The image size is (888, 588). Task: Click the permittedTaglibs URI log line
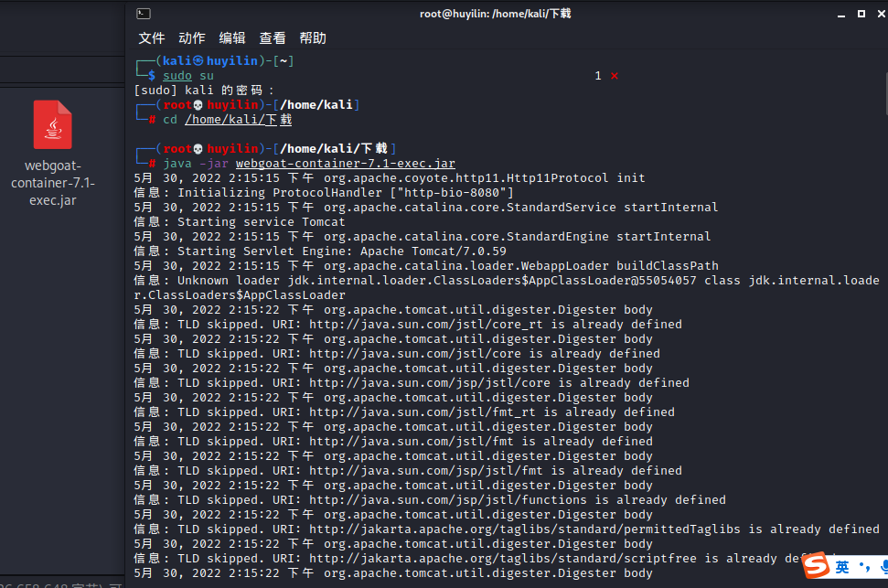(x=507, y=529)
